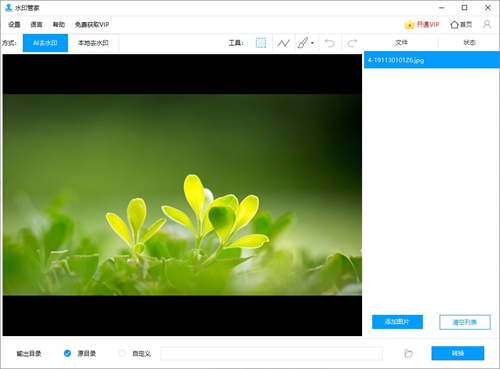
Task: Select the brush tool
Action: 303,43
